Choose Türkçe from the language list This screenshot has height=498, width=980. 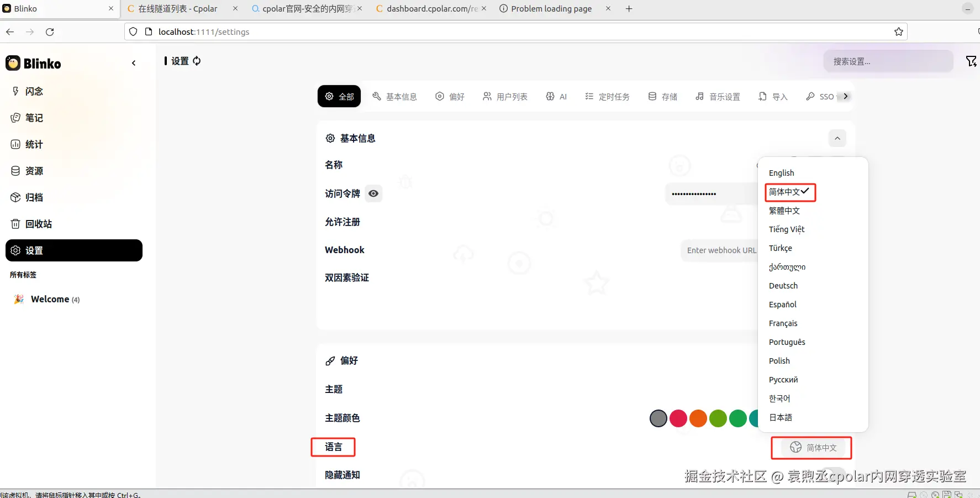coord(813,248)
